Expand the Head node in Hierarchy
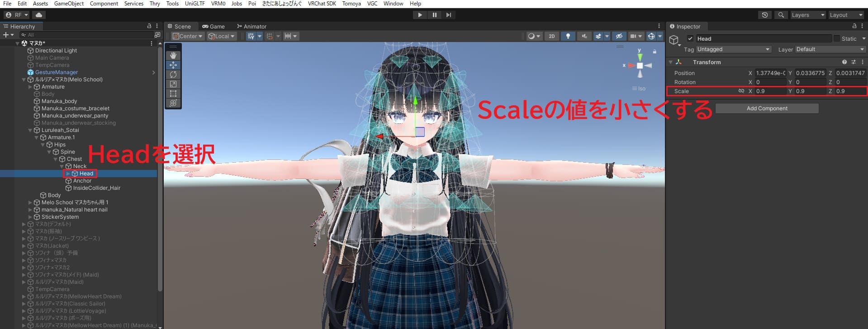The height and width of the screenshot is (329, 868). [68, 174]
